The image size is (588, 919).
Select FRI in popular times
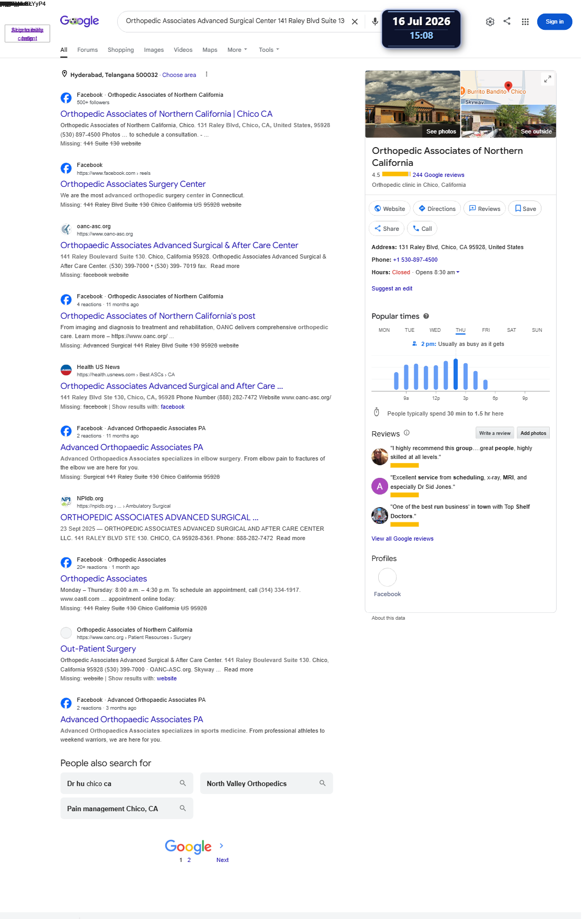[486, 330]
